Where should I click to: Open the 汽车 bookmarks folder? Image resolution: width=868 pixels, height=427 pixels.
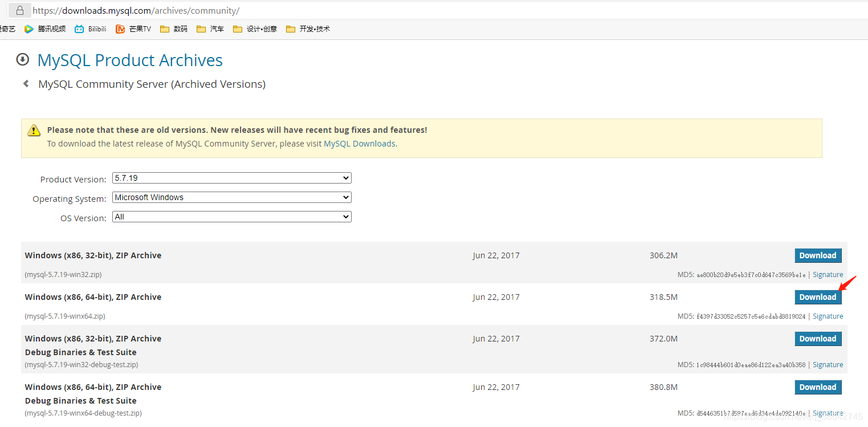click(210, 29)
